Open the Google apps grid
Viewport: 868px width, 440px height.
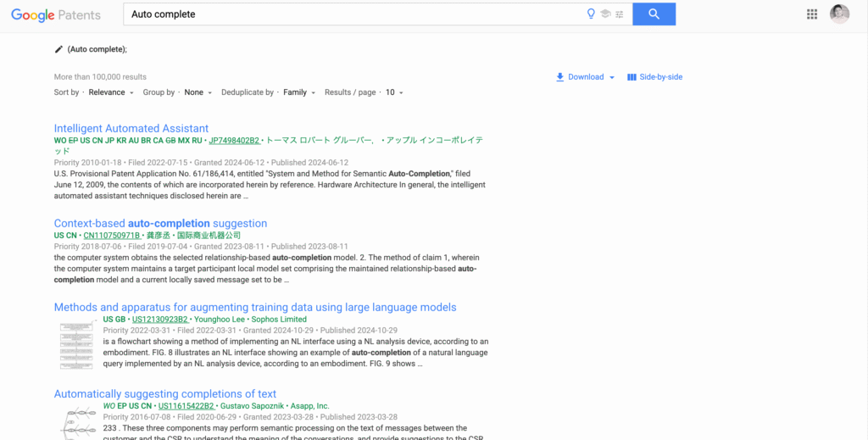(812, 14)
